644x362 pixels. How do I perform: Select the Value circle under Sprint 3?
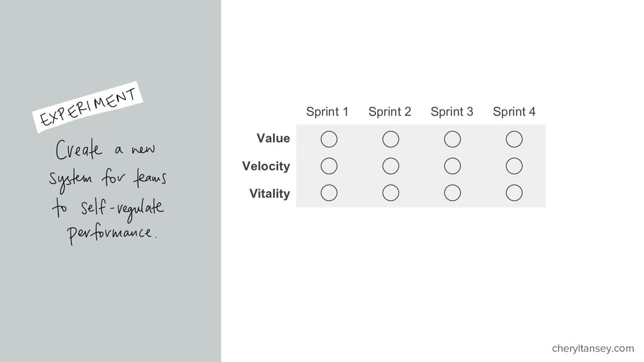pos(452,139)
